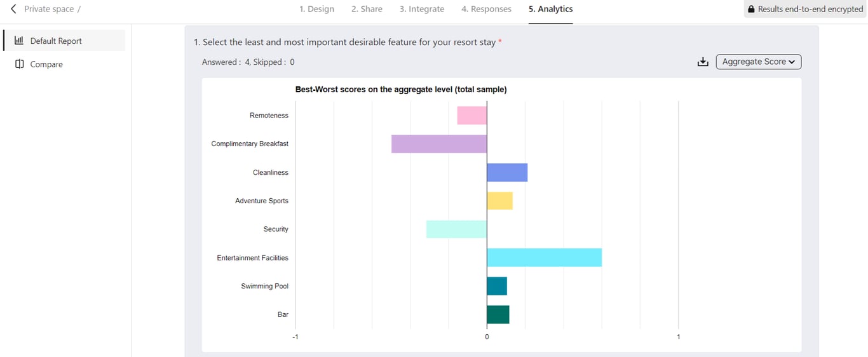
Task: Go to the Responses tab
Action: [x=486, y=9]
